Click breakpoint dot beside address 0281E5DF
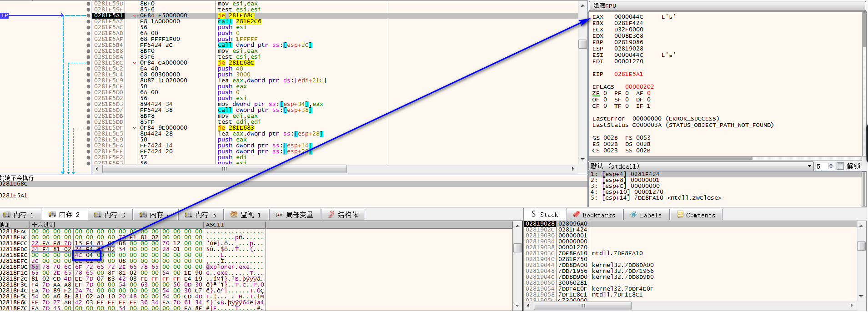Image resolution: width=868 pixels, height=312 pixels. click(88, 128)
